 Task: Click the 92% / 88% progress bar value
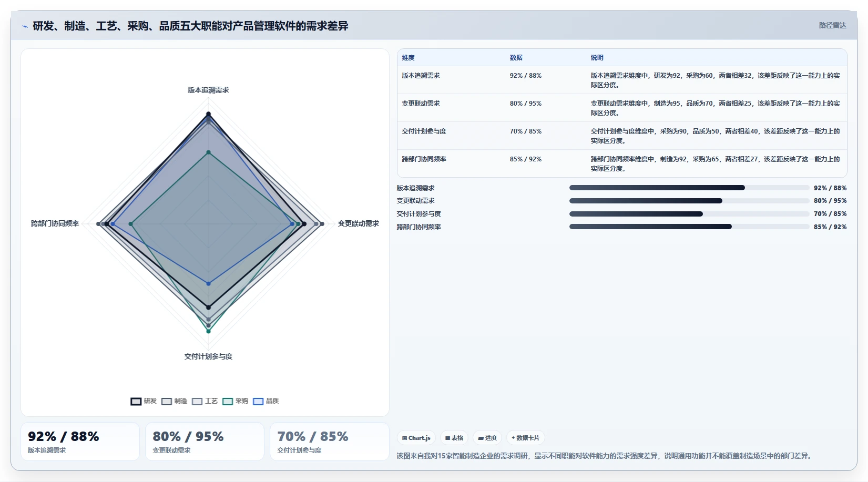[830, 188]
